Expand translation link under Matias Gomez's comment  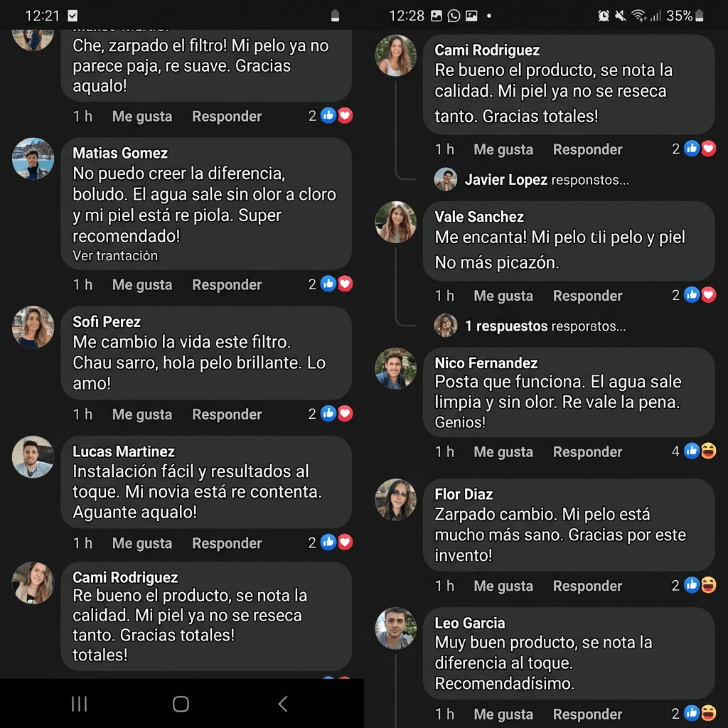coord(115,256)
